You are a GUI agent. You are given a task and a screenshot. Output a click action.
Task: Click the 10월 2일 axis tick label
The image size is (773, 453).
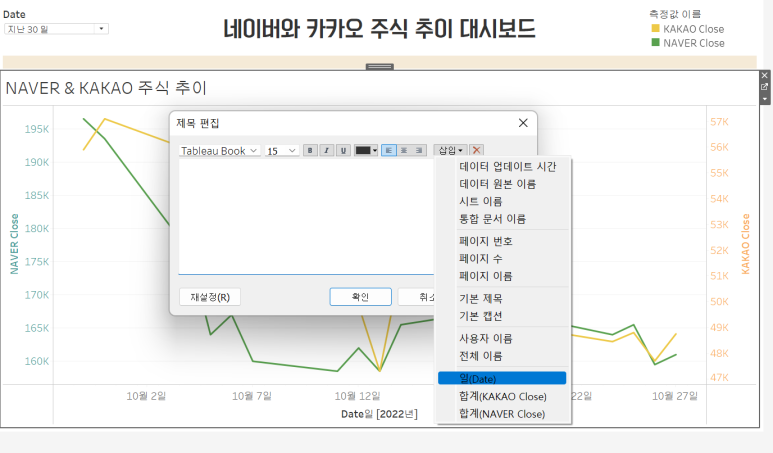pos(146,396)
